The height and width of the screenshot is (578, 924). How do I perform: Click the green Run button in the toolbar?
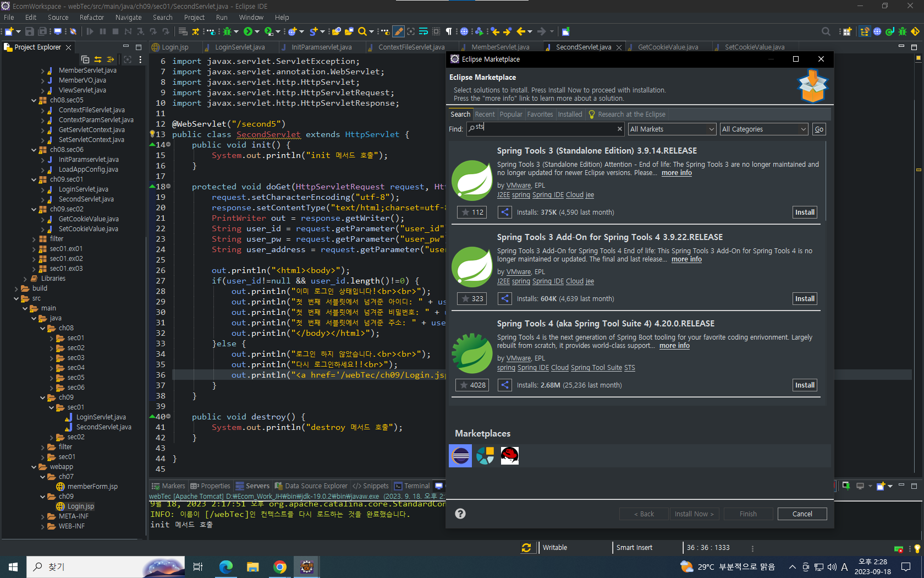[x=248, y=31]
